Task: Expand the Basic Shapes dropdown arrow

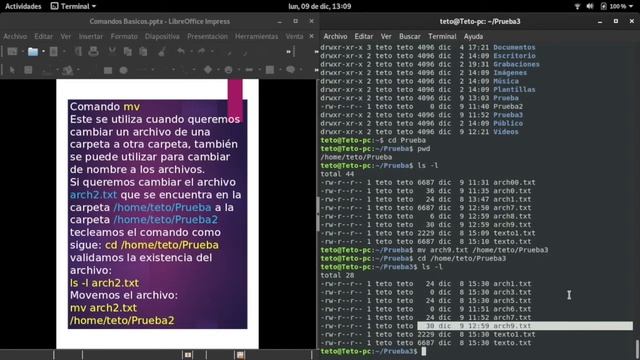Action: coord(218,70)
